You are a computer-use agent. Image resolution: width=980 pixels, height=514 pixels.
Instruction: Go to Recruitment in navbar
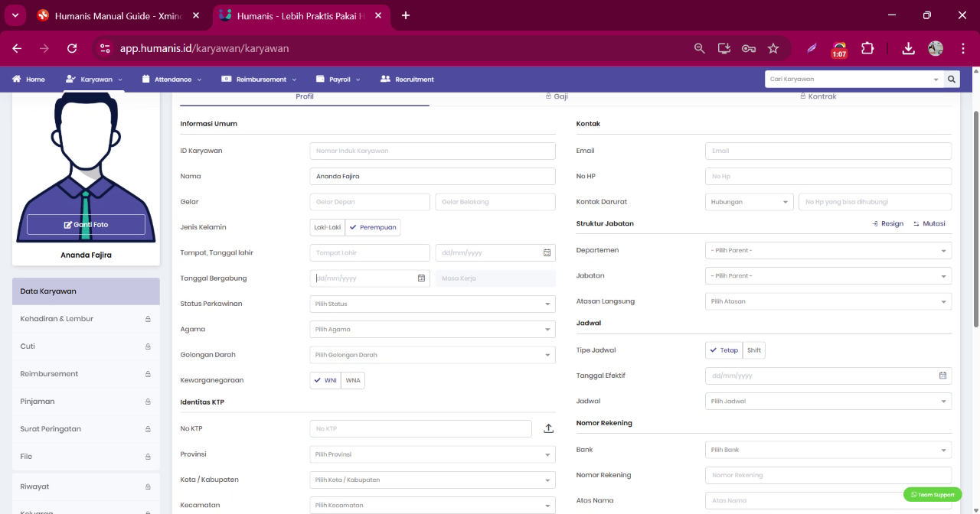point(407,79)
